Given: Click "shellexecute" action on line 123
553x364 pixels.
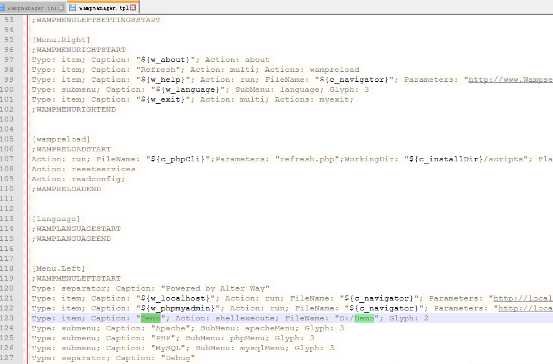Looking at the screenshot, I should point(245,318).
